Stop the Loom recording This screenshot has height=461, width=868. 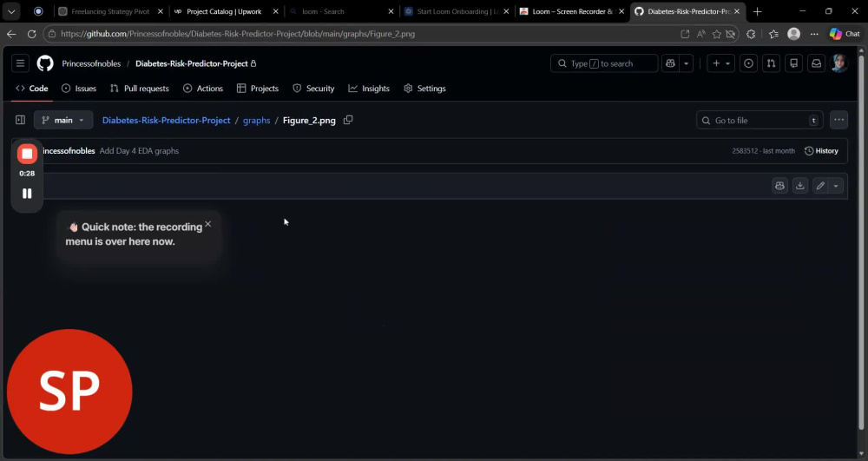coord(27,154)
